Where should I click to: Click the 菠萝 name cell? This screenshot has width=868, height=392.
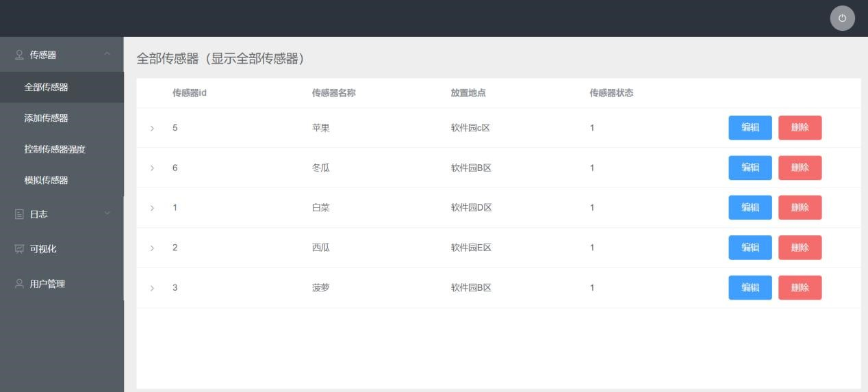point(320,288)
